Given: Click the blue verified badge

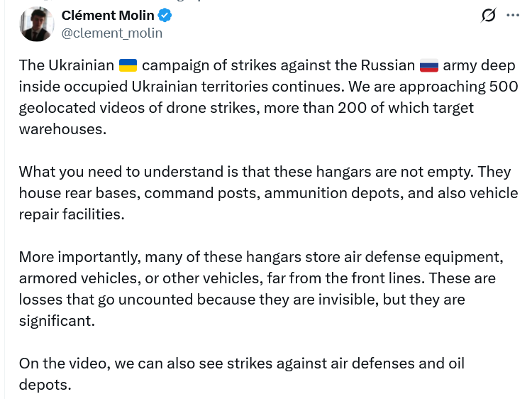Looking at the screenshot, I should tap(165, 15).
